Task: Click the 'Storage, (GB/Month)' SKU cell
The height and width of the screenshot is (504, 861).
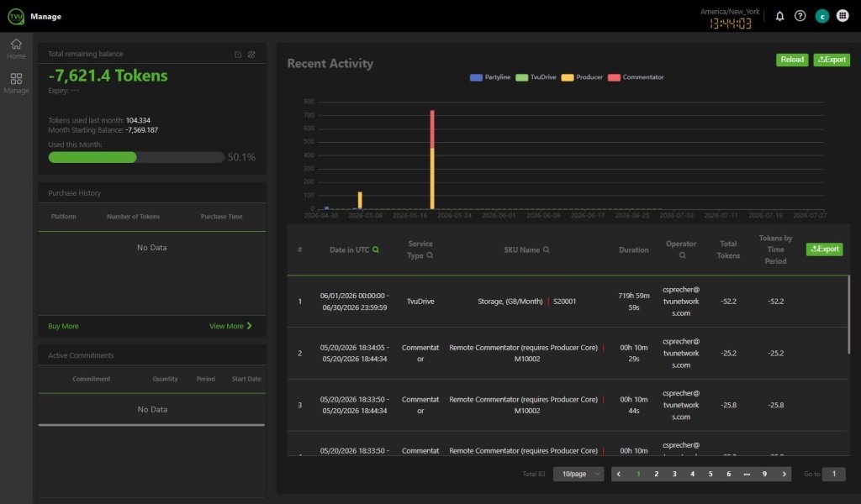Action: click(x=510, y=301)
